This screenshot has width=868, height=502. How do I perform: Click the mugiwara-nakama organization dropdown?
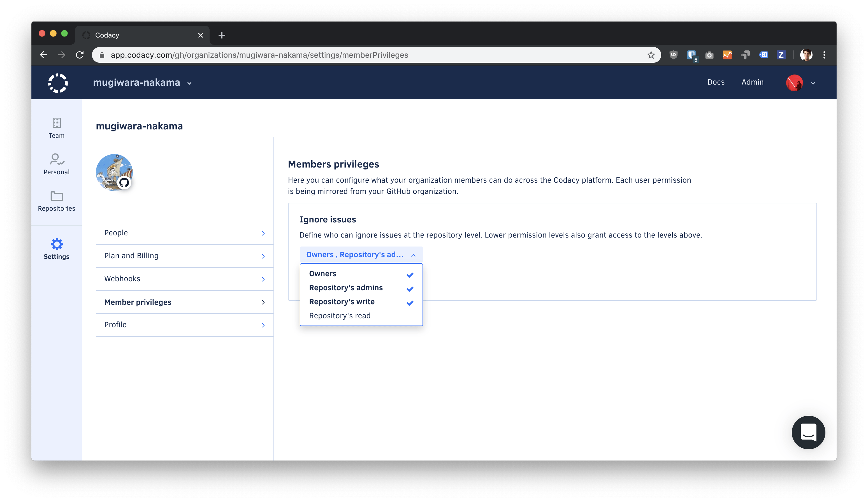pos(143,82)
